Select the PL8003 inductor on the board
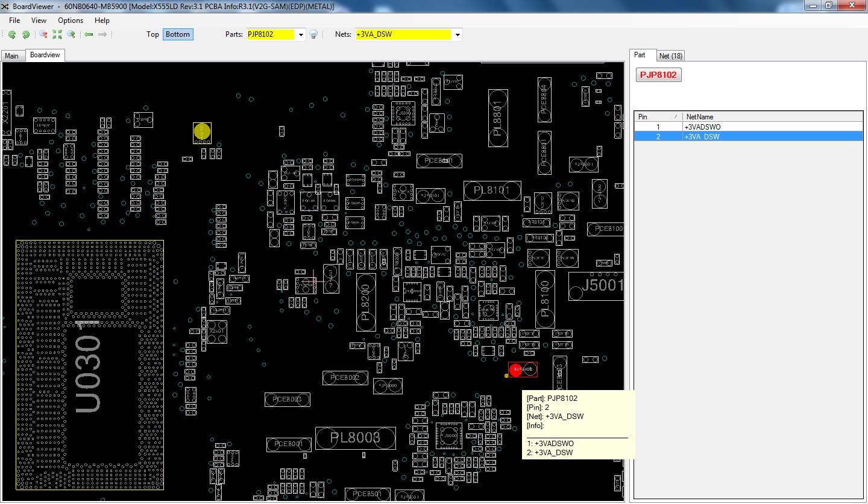The width and height of the screenshot is (868, 504). point(356,438)
